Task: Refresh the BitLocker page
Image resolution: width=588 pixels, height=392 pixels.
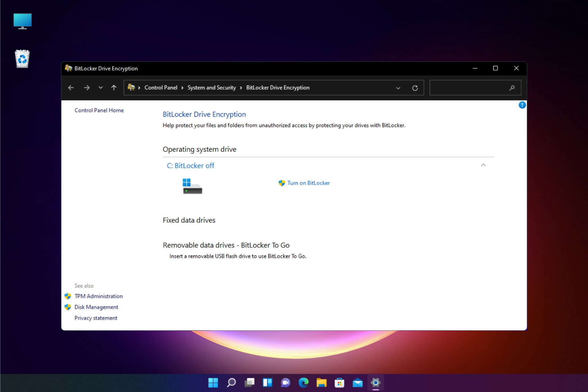Action: tap(415, 88)
